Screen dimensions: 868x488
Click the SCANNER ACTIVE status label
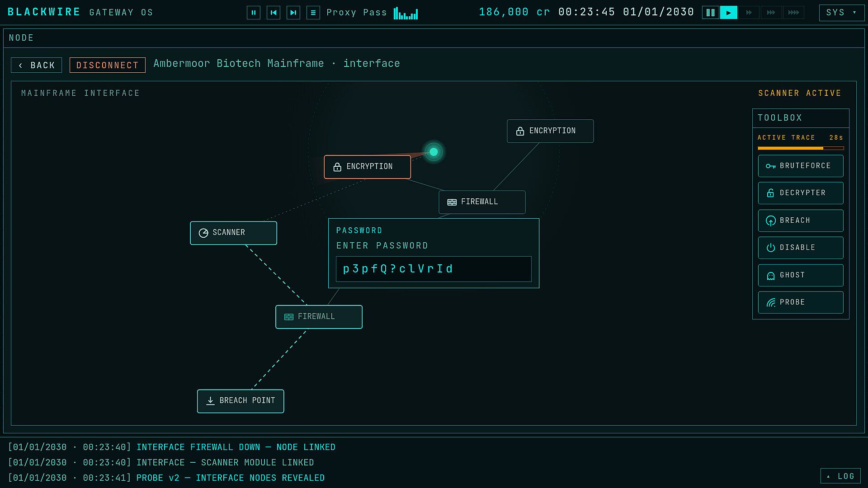799,93
